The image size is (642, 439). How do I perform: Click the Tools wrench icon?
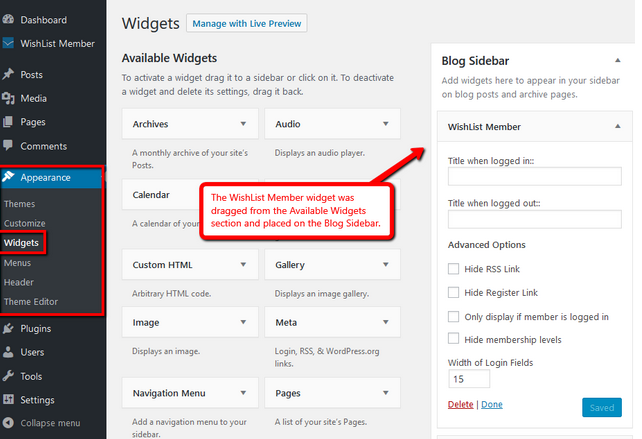8,376
